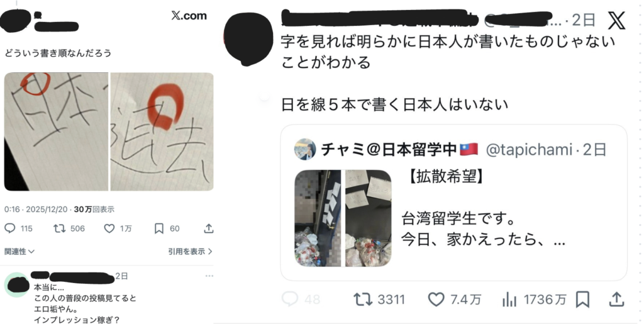Repost the left tweet with 506 reposts
Image resolution: width=644 pixels, height=324 pixels.
[60, 228]
